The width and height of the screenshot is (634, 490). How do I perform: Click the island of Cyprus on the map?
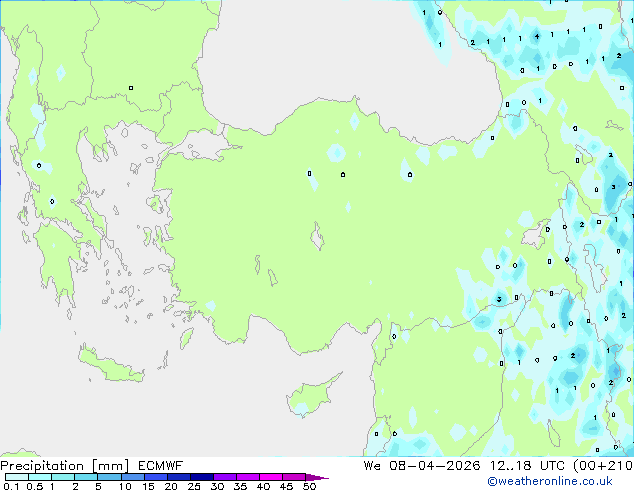coord(308,399)
